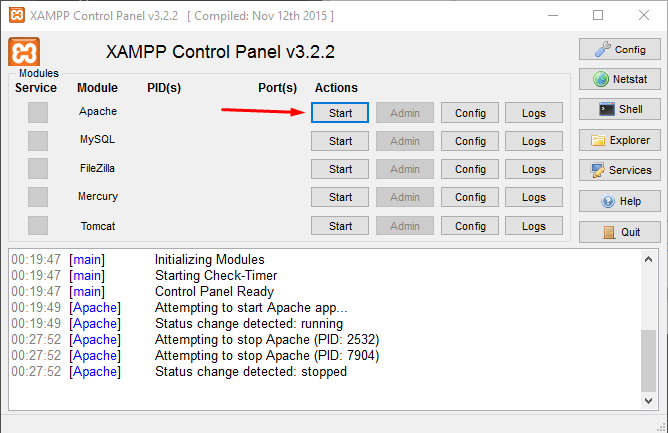Viewport: 668px width, 433px height.
Task: Open the top-right global Config button
Action: pos(619,49)
